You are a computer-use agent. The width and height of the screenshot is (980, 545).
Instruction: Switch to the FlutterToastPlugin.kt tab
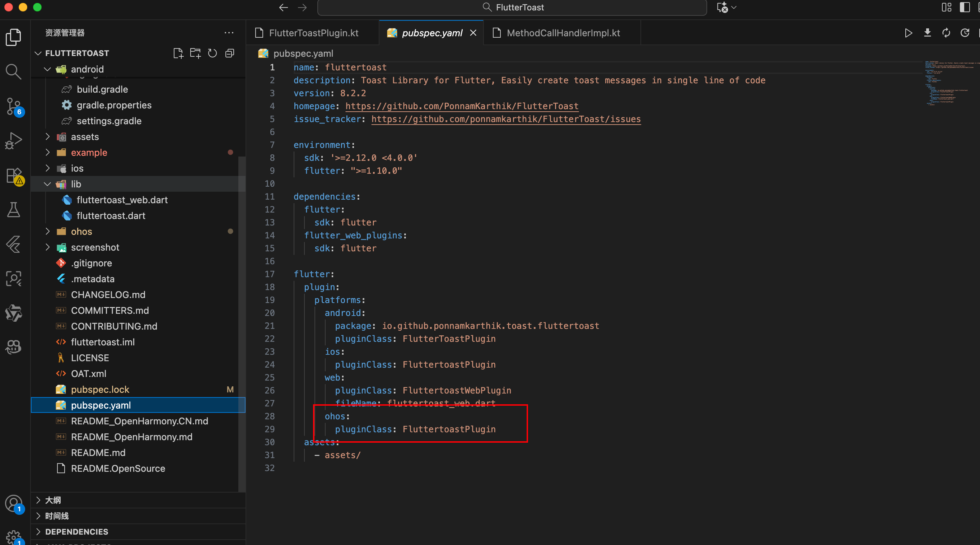[x=313, y=33]
